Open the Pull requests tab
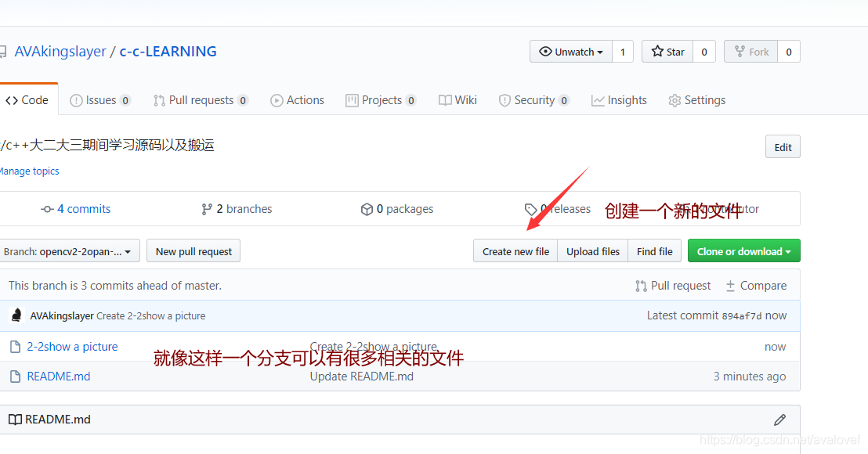 pos(201,100)
